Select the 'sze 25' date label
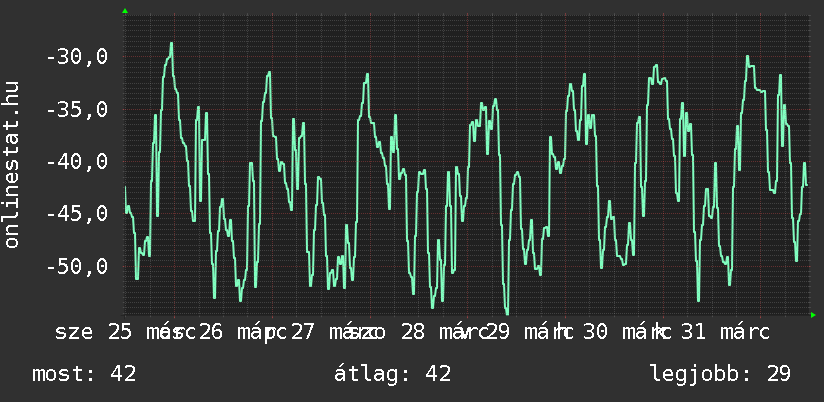 tap(94, 331)
